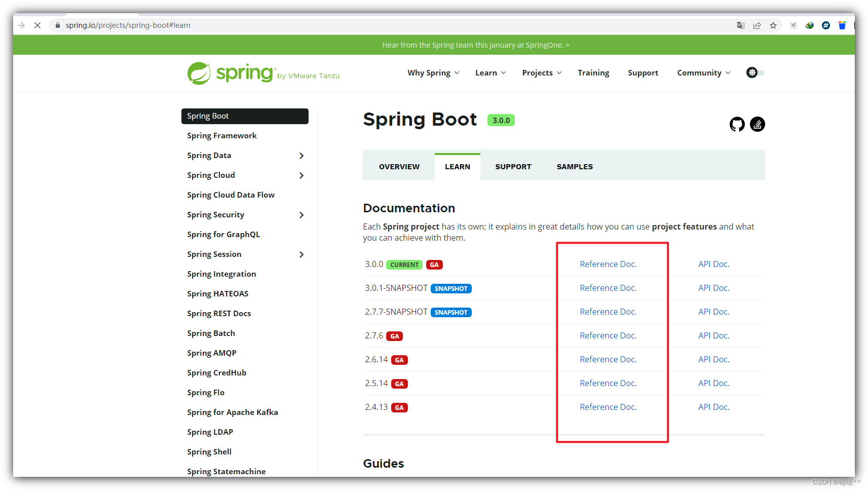Screen dimensions: 868x490
Task: Switch to the SAMPLES tab
Action: (x=575, y=167)
